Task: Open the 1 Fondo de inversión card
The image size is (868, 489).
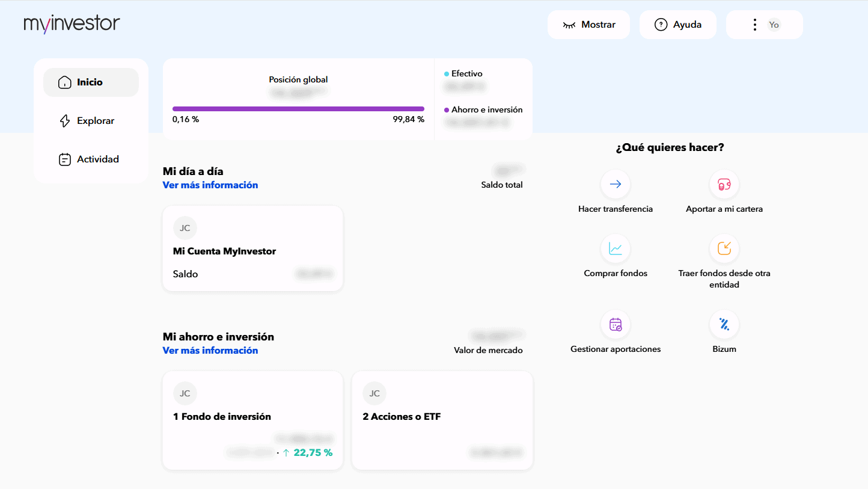Action: click(253, 420)
